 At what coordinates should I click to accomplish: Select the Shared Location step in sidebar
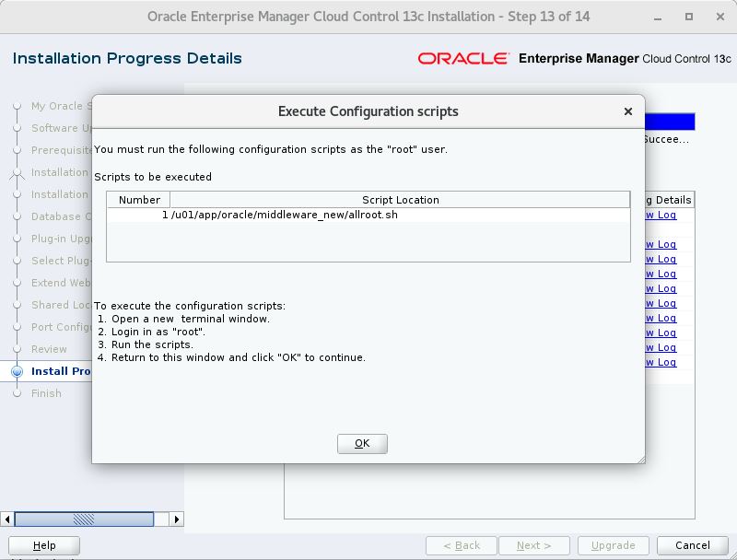61,305
